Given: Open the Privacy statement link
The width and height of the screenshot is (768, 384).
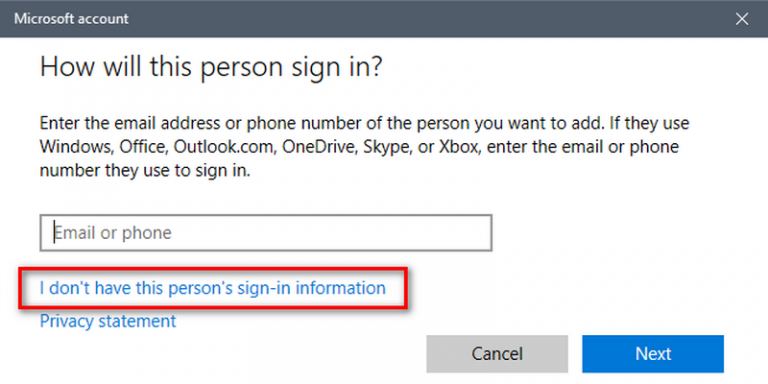Looking at the screenshot, I should pos(108,321).
